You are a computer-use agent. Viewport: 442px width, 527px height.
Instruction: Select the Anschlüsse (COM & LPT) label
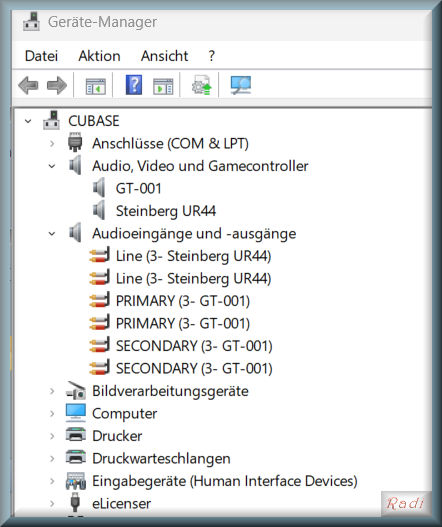tap(170, 144)
